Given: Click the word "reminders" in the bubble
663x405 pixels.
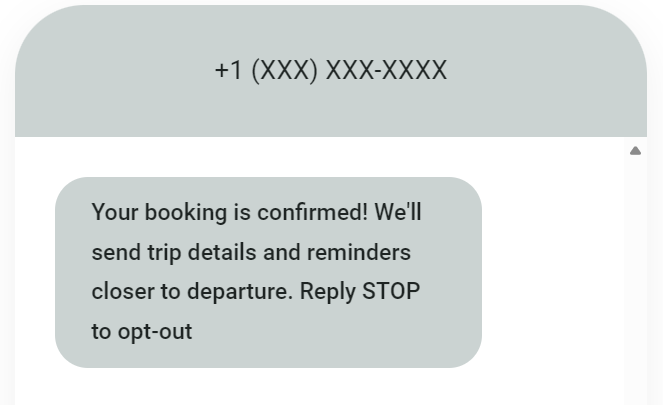Looking at the screenshot, I should click(x=358, y=252).
